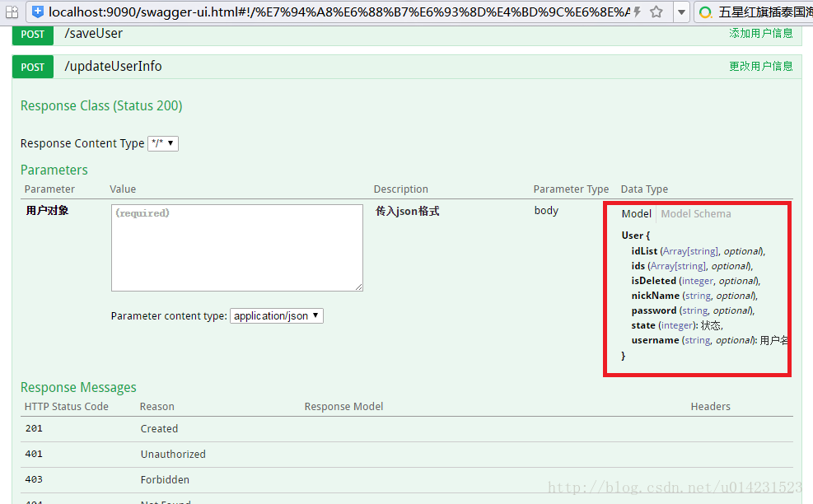Image resolution: width=813 pixels, height=504 pixels.
Task: Click the required body value textarea
Action: (237, 247)
